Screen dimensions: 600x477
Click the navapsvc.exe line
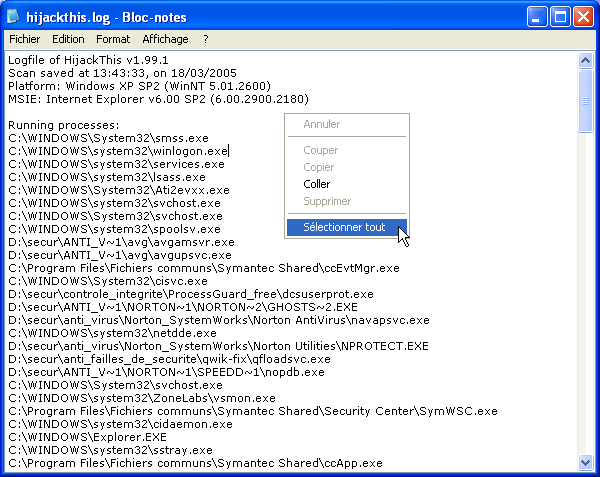[x=219, y=321]
